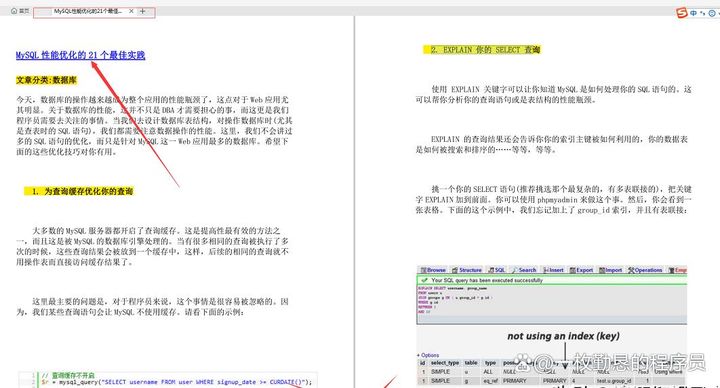This screenshot has height=388, width=720.
Task: Open a new tab with the plus button
Action: pos(143,11)
